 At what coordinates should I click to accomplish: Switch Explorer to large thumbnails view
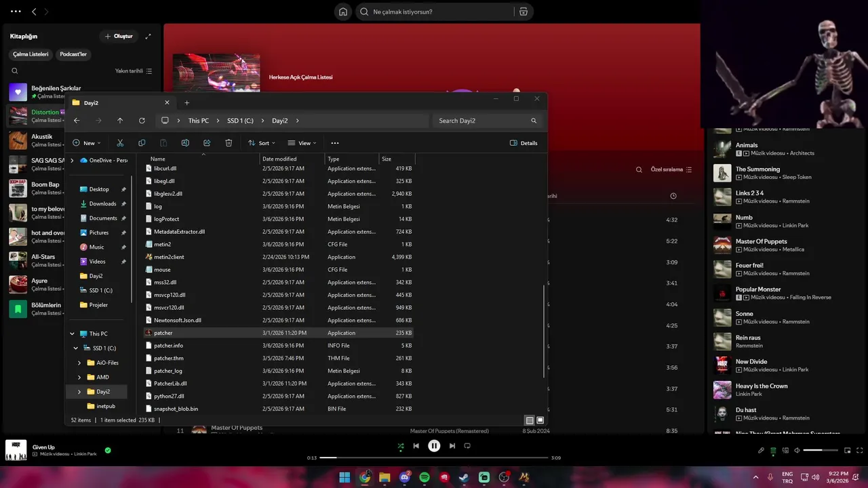coord(540,420)
